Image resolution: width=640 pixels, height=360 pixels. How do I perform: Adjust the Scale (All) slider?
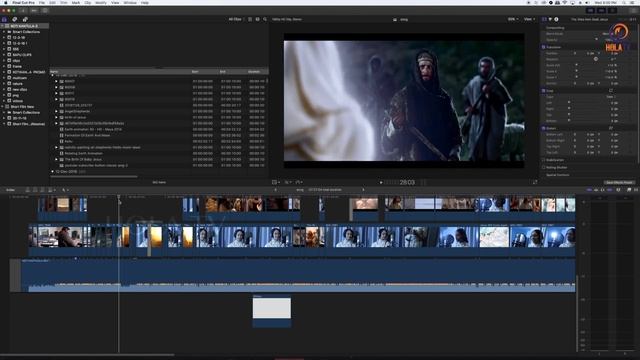(x=576, y=65)
